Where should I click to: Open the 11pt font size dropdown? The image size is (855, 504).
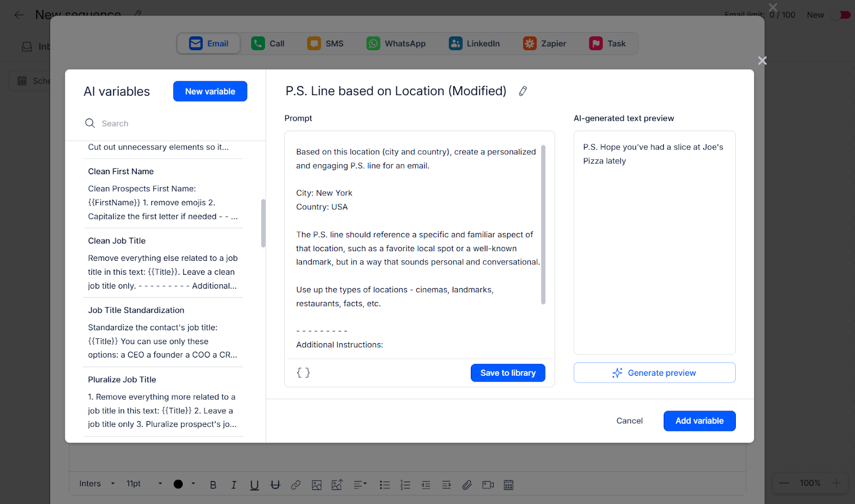144,484
